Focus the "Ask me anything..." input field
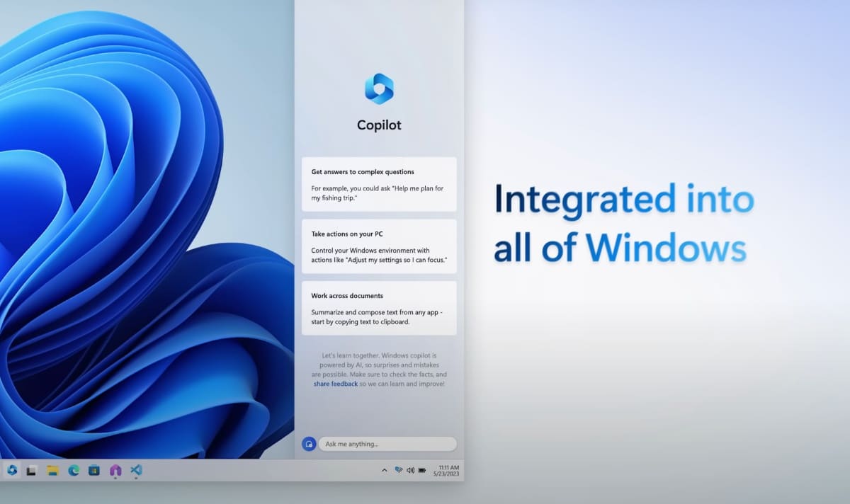The width and height of the screenshot is (850, 504). (x=387, y=444)
